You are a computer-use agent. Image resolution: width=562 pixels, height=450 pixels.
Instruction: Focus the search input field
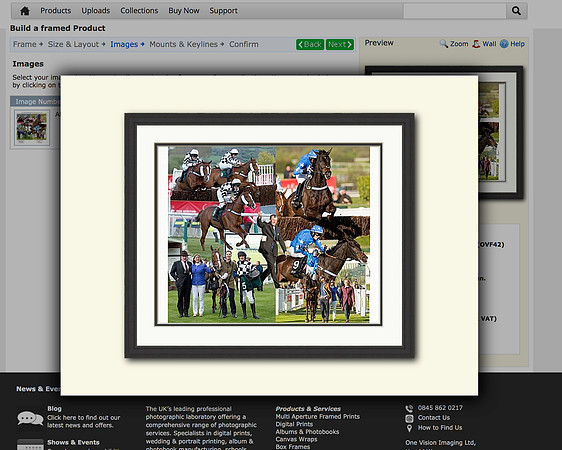point(454,11)
